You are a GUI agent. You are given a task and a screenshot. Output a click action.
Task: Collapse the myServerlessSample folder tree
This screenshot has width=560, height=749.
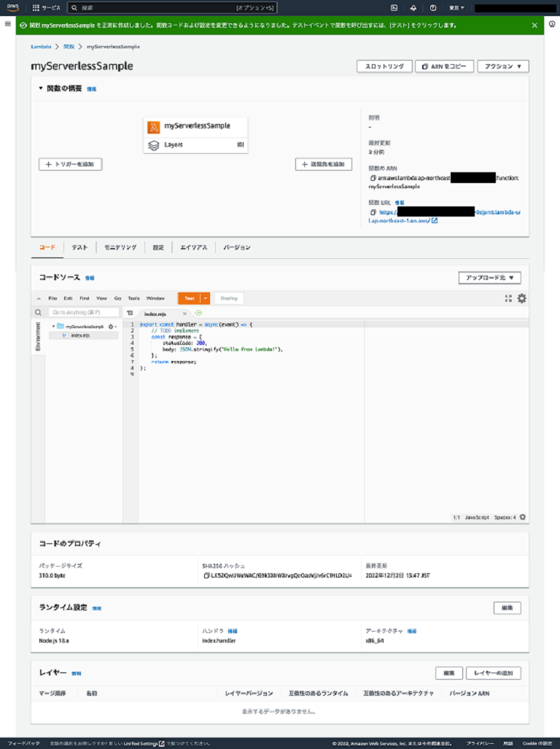point(53,326)
